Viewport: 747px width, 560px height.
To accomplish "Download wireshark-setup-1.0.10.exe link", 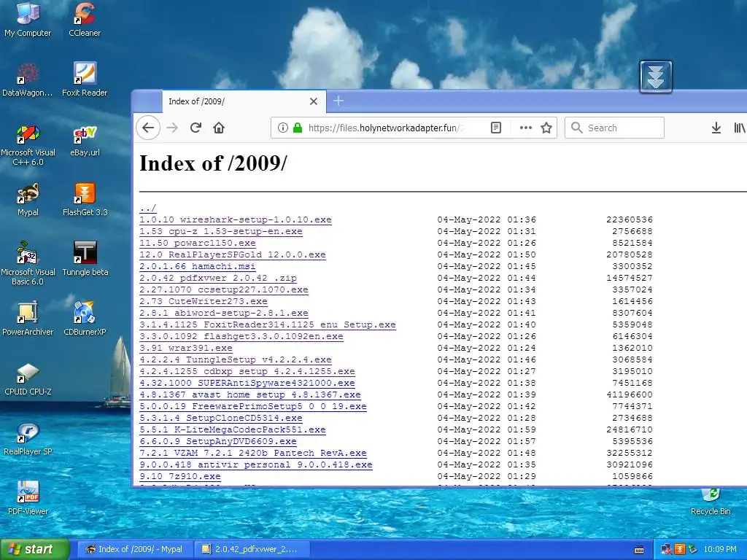I will (x=236, y=219).
